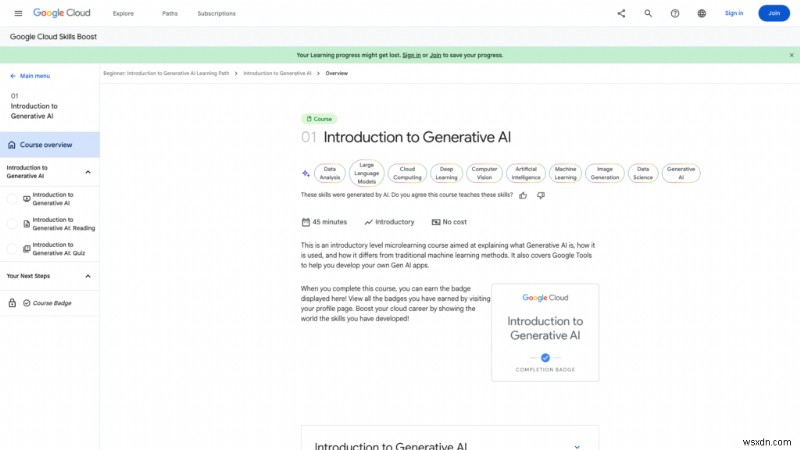Open the Paths menu

click(x=170, y=14)
